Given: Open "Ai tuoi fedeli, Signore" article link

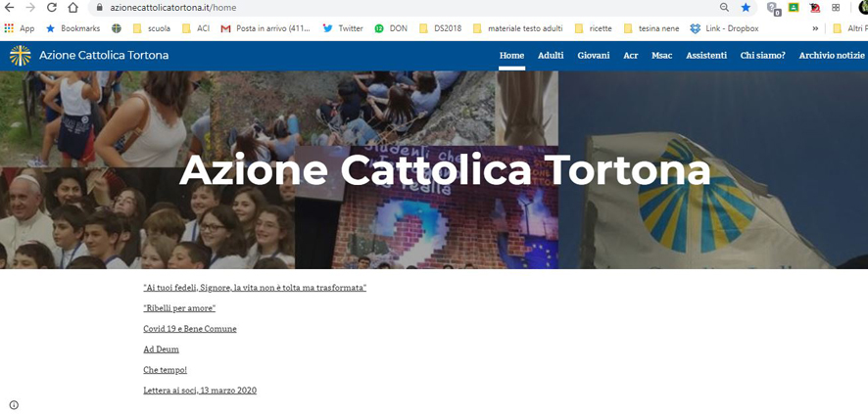Looking at the screenshot, I should point(255,288).
